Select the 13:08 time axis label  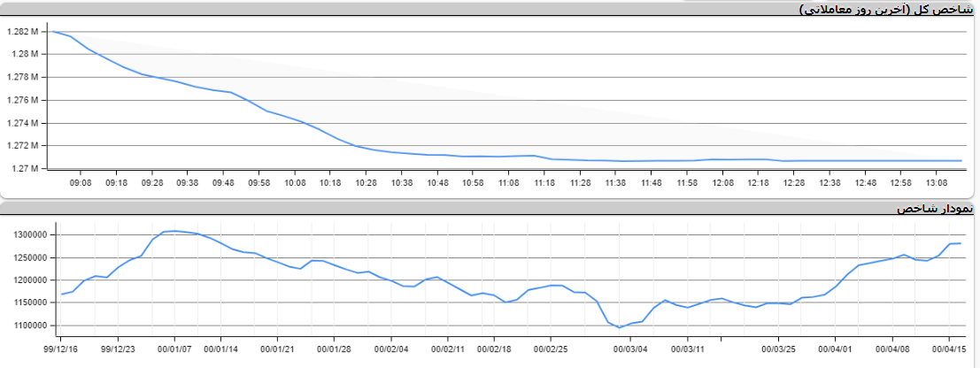(x=938, y=182)
